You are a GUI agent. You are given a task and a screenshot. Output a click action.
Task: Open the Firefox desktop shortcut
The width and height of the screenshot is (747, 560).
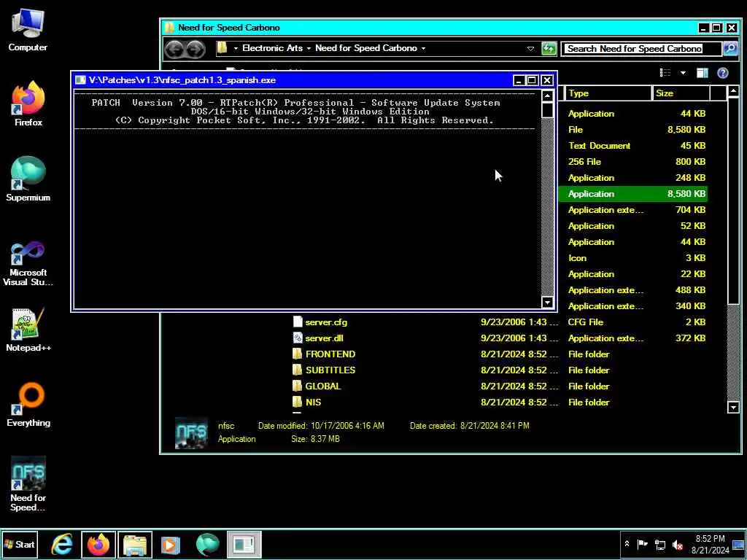pos(28,105)
